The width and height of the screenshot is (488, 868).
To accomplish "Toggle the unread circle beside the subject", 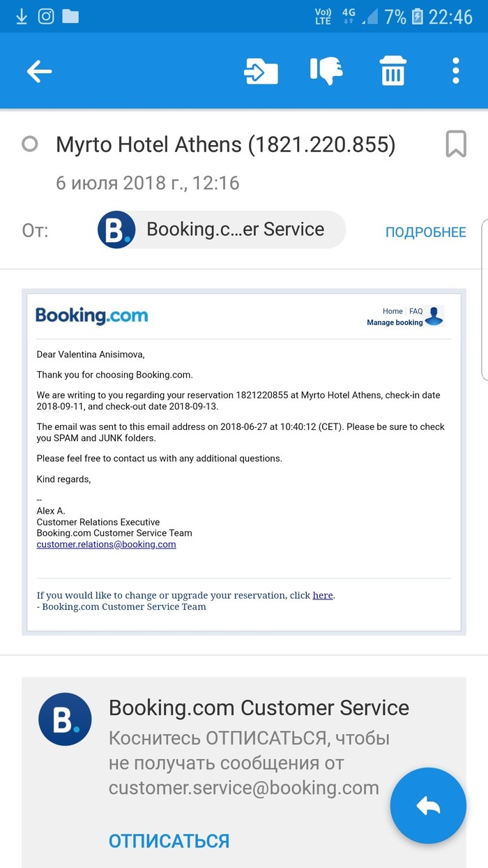I will coord(30,144).
